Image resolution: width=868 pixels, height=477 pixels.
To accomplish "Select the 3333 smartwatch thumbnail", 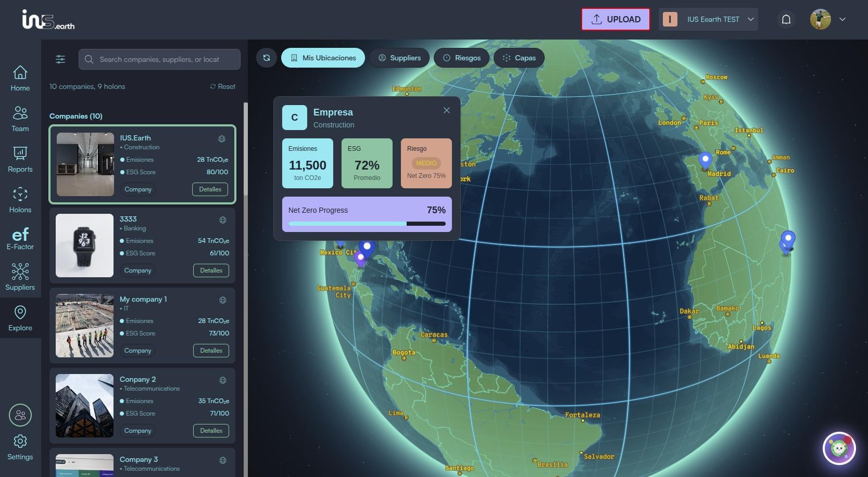I will coord(84,246).
